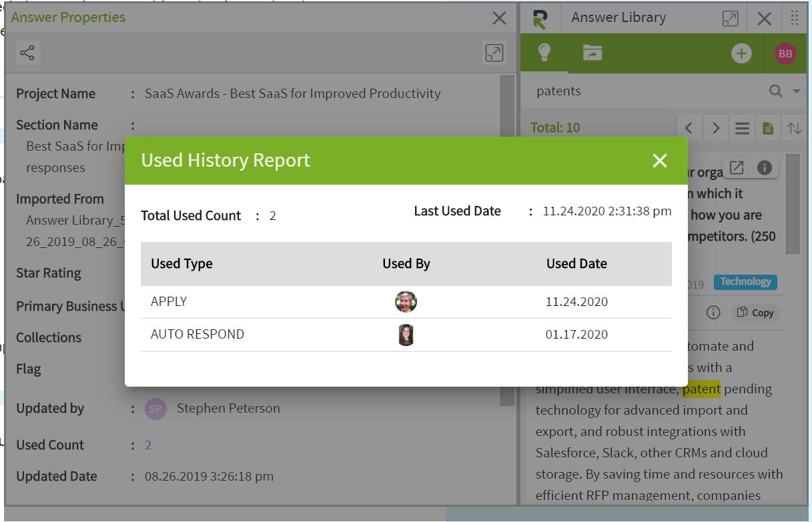Go to next result with right chevron
Screen dimensions: 812x522
[715, 127]
